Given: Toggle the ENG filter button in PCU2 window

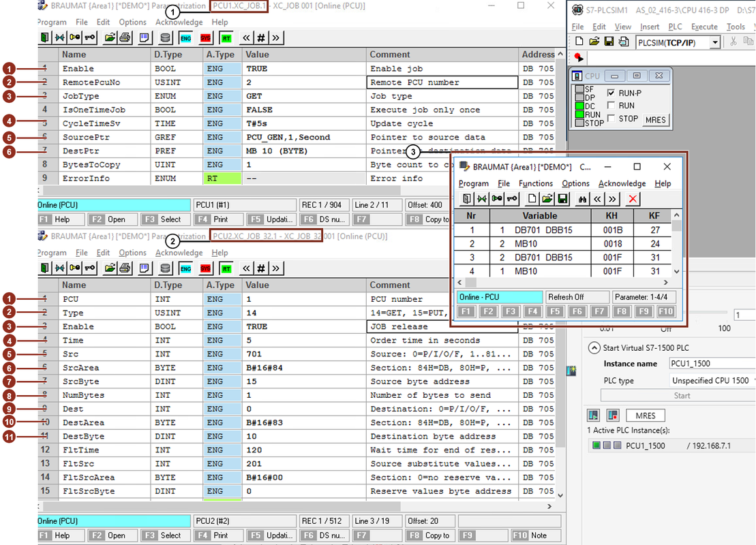Looking at the screenshot, I should point(185,268).
